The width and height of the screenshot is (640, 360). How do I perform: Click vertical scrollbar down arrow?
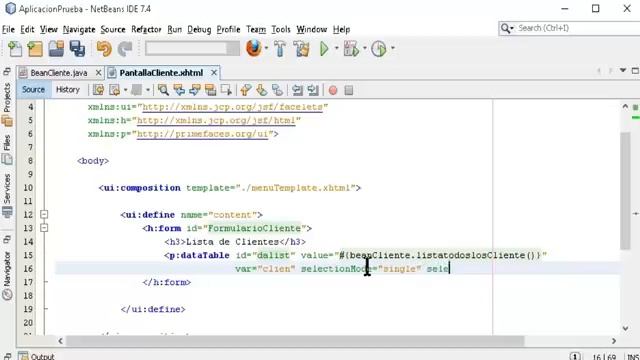coord(625,329)
